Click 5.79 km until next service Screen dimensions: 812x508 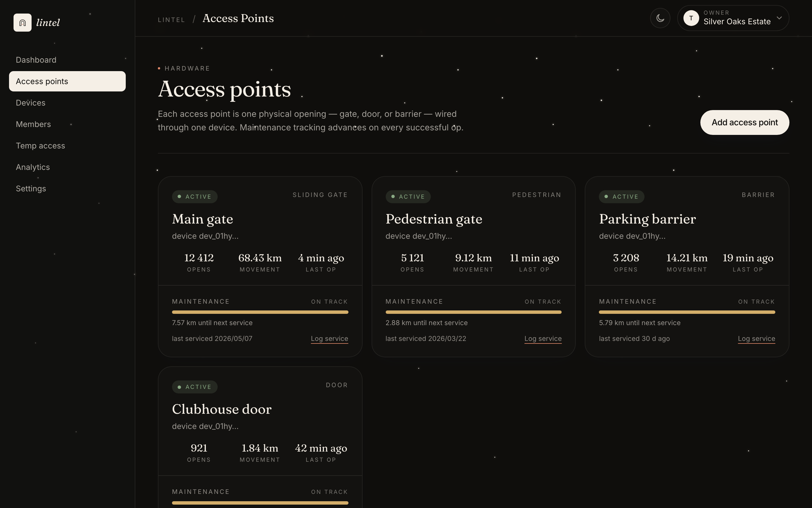(639, 323)
